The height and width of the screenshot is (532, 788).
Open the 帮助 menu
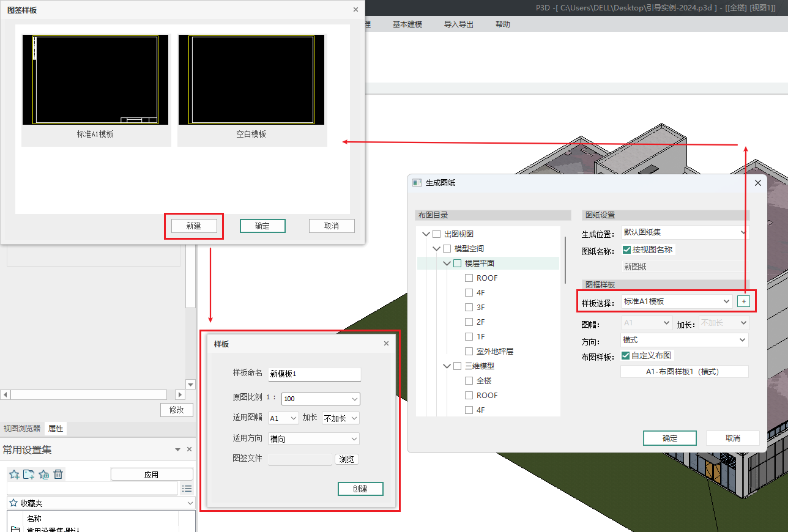coord(503,24)
